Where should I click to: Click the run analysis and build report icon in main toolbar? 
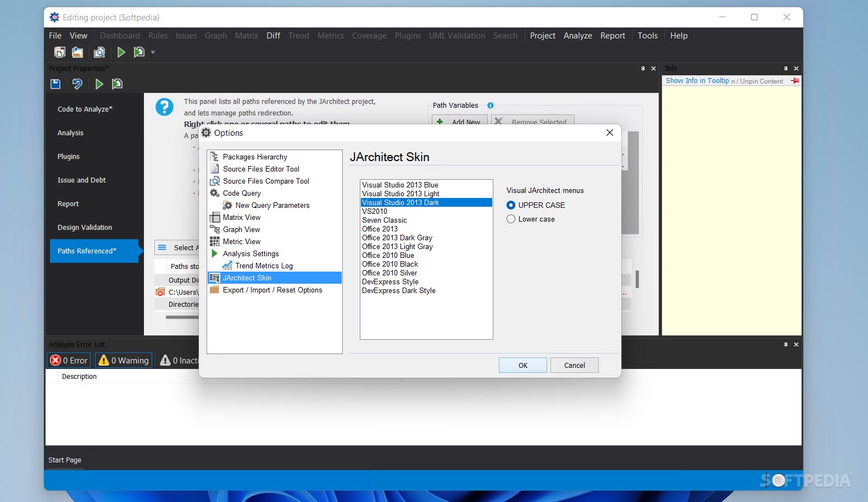point(139,52)
